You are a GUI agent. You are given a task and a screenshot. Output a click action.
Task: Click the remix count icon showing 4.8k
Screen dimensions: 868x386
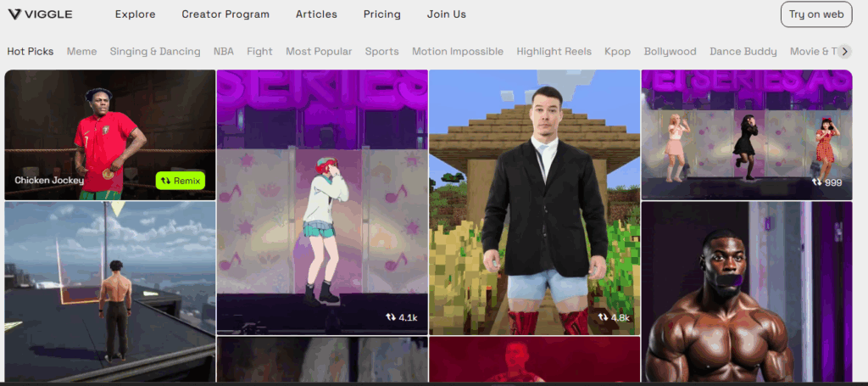(603, 317)
